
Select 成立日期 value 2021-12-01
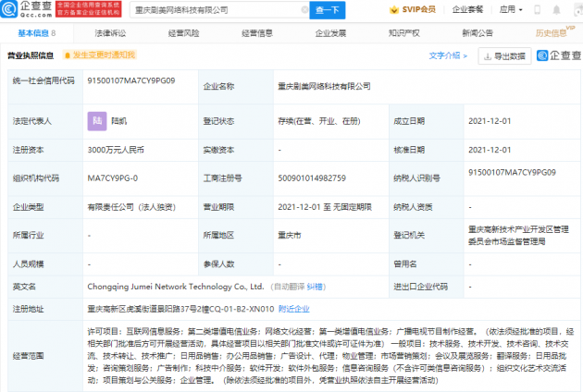(490, 121)
